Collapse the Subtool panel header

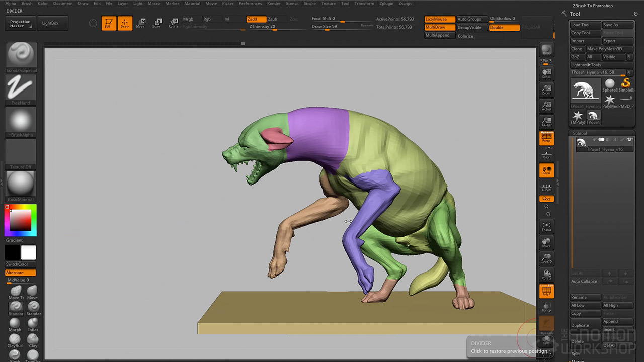pyautogui.click(x=580, y=133)
